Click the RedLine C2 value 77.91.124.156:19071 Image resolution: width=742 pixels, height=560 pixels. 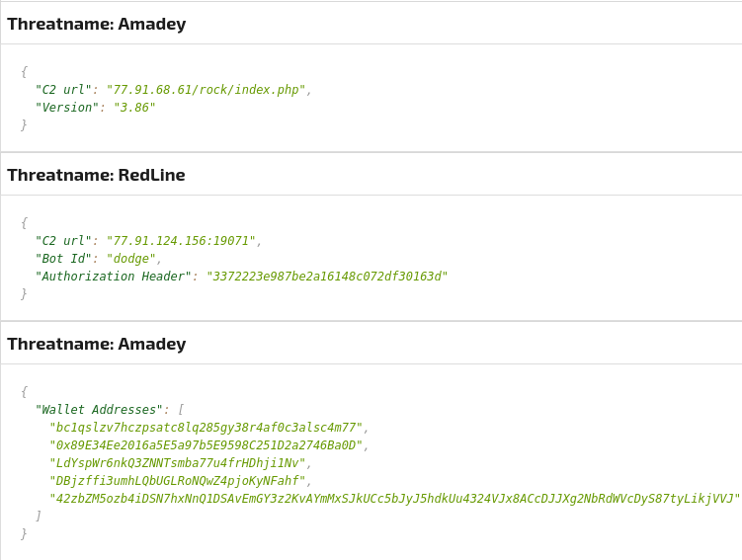(x=181, y=241)
